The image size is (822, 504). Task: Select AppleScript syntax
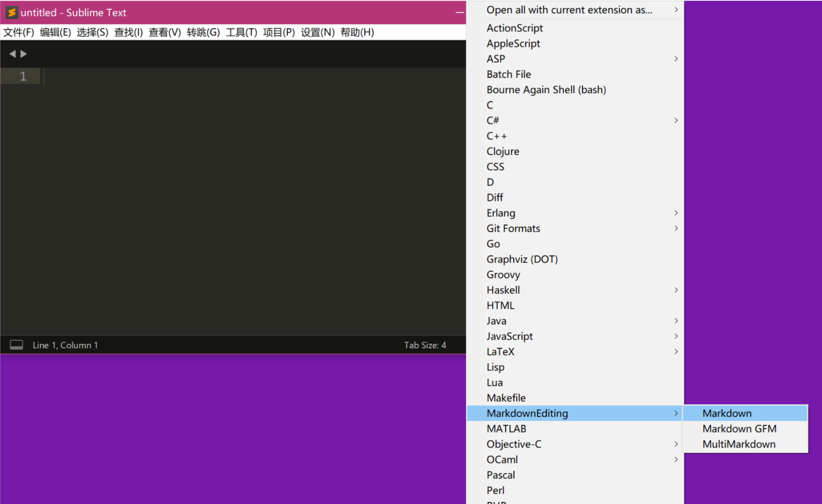pos(575,43)
